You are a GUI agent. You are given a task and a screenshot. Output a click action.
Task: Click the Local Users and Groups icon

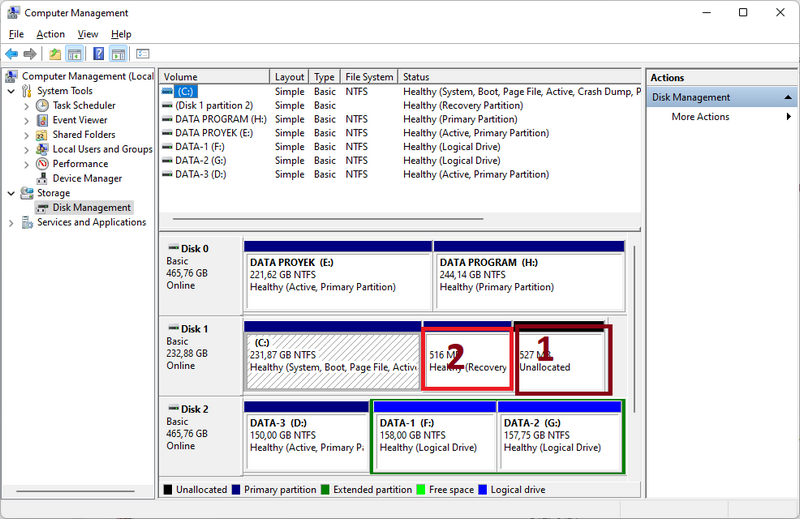[x=42, y=149]
